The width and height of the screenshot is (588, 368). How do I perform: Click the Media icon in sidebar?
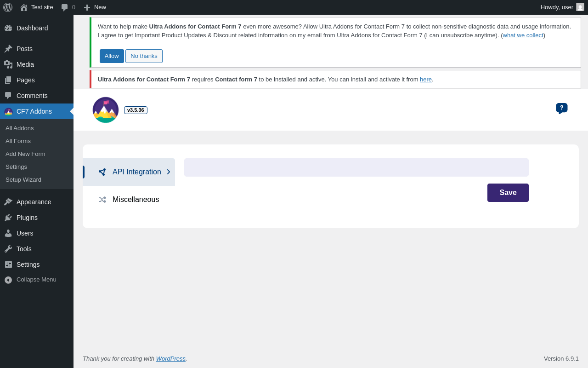(x=8, y=64)
